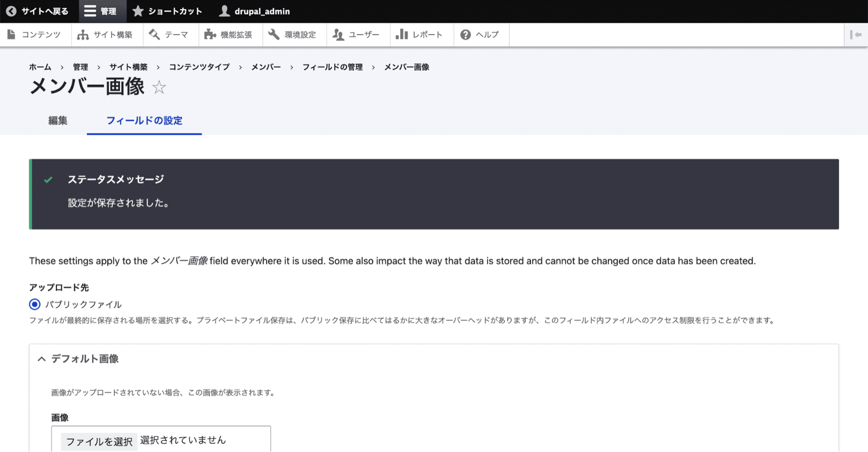This screenshot has height=452, width=868.
Task: Open the レポート menu item
Action: [422, 35]
